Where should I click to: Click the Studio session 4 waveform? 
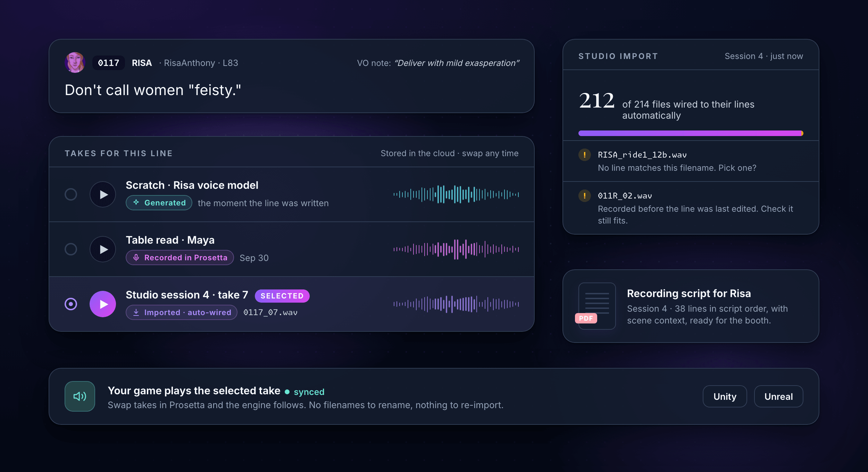click(456, 304)
